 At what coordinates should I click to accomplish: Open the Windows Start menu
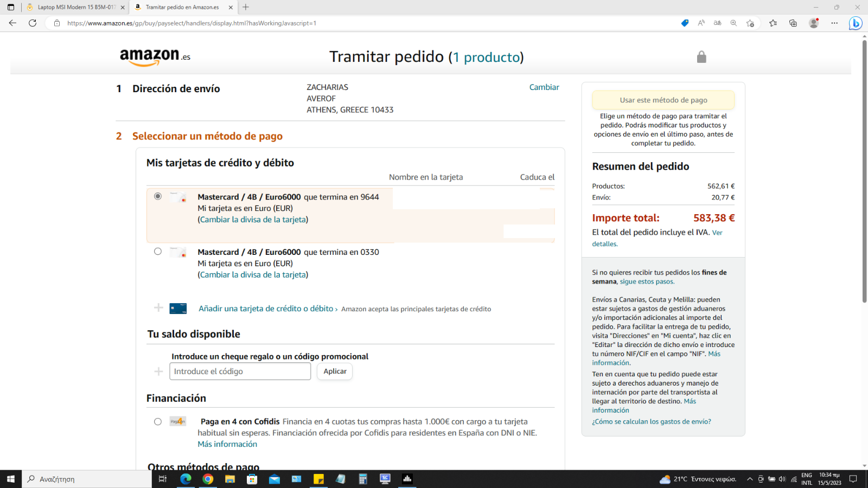(x=11, y=479)
